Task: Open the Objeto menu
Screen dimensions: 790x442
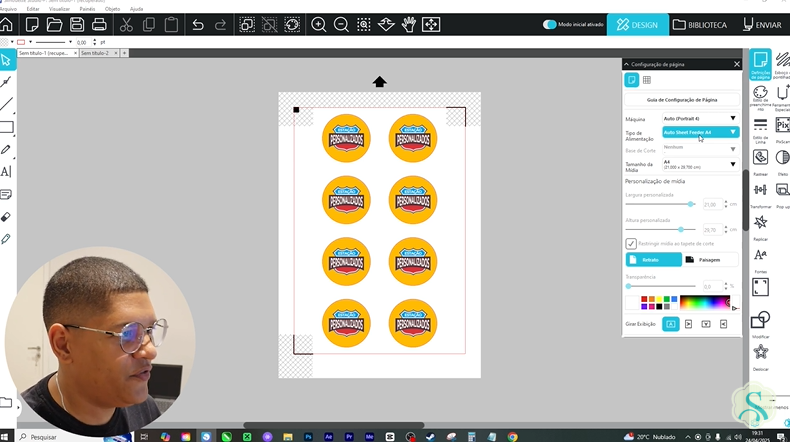Action: 112,9
